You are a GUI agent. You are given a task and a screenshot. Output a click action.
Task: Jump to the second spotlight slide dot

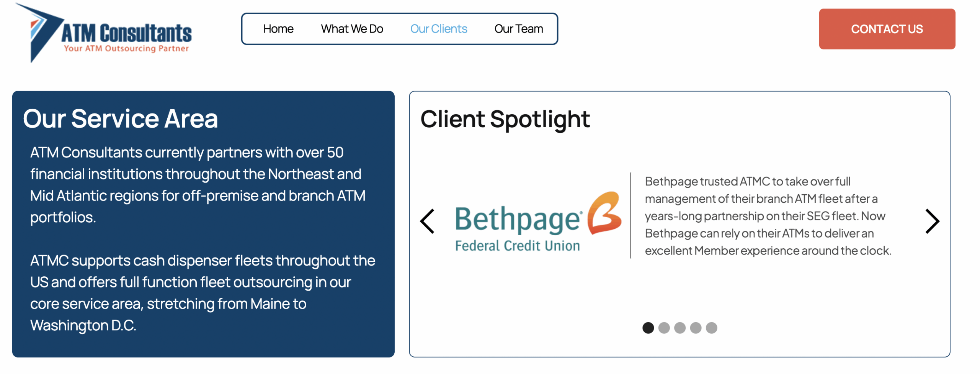[664, 328]
